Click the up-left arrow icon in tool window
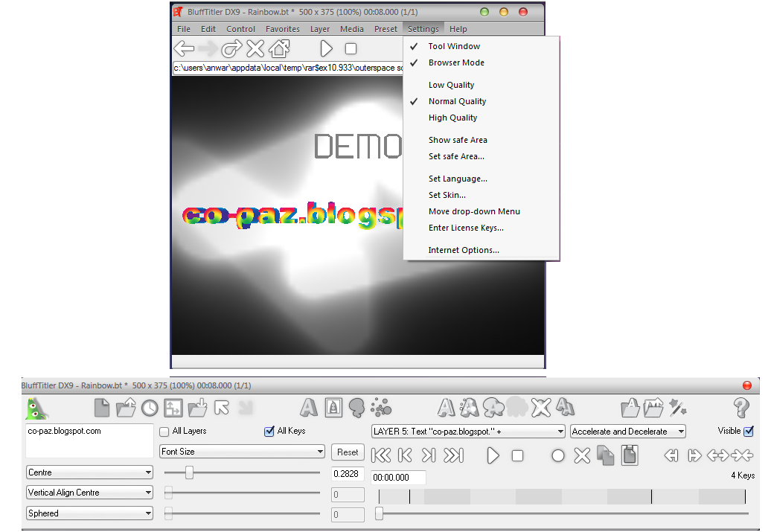Screen dimensions: 771x532 [222, 408]
